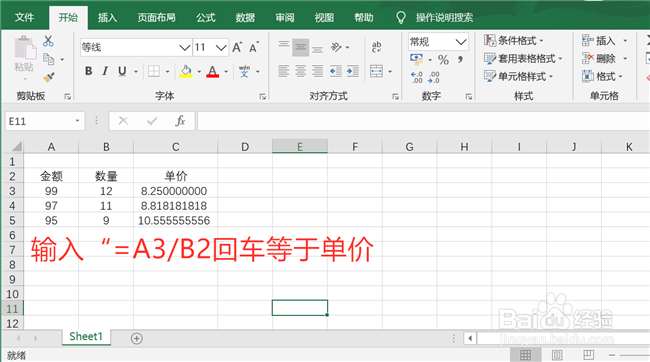The image size is (650, 362).
Task: Select the Sheet1 tab
Action: click(x=86, y=337)
